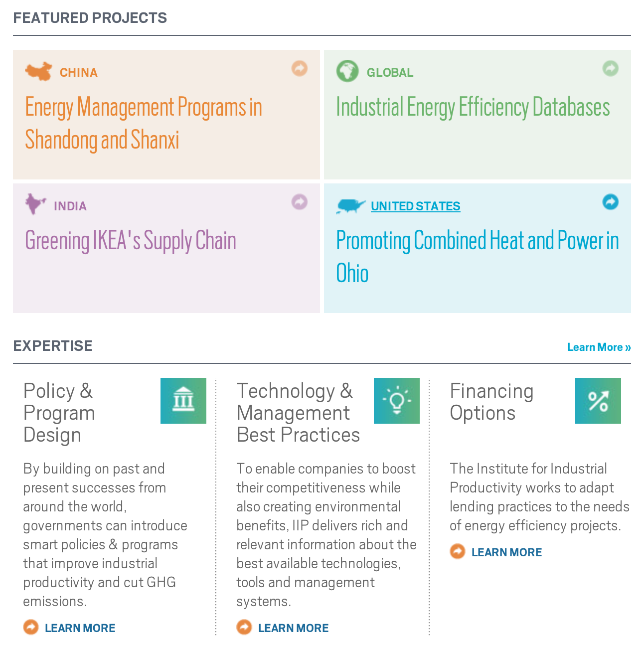Click LEARN MORE under Policy & Program Design
644x647 pixels.
80,628
